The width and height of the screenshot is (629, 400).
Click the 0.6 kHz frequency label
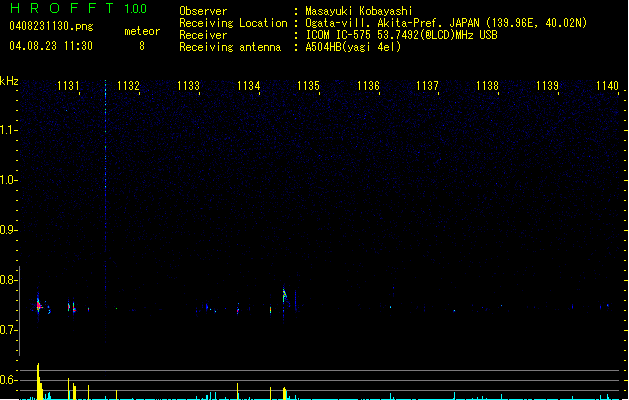pyautogui.click(x=8, y=380)
